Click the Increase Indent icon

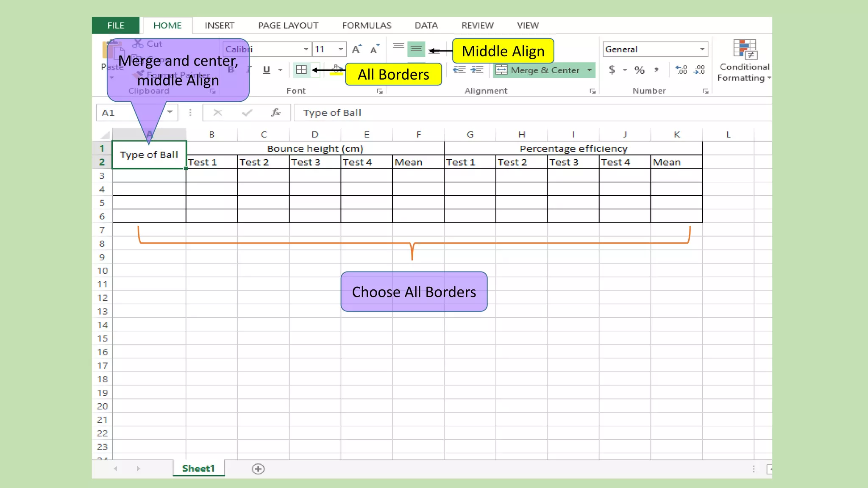click(477, 70)
